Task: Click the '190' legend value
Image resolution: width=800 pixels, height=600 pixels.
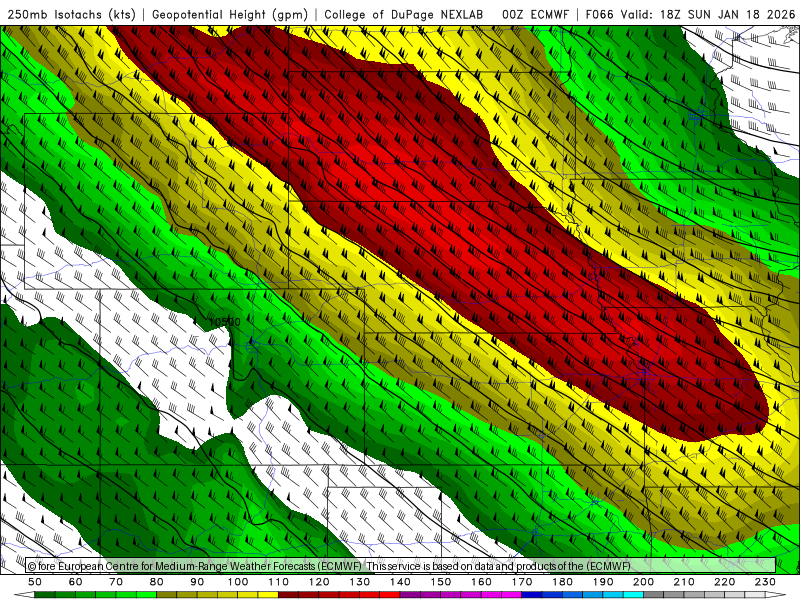Action: tap(603, 582)
